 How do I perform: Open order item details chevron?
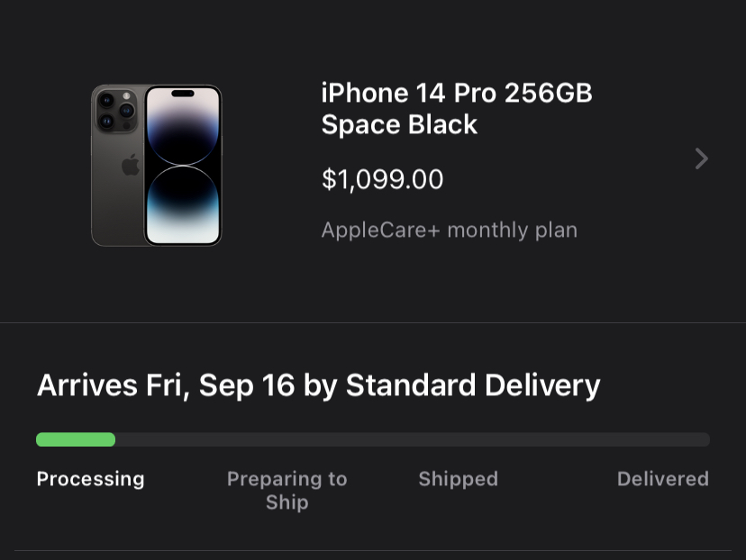tap(701, 159)
